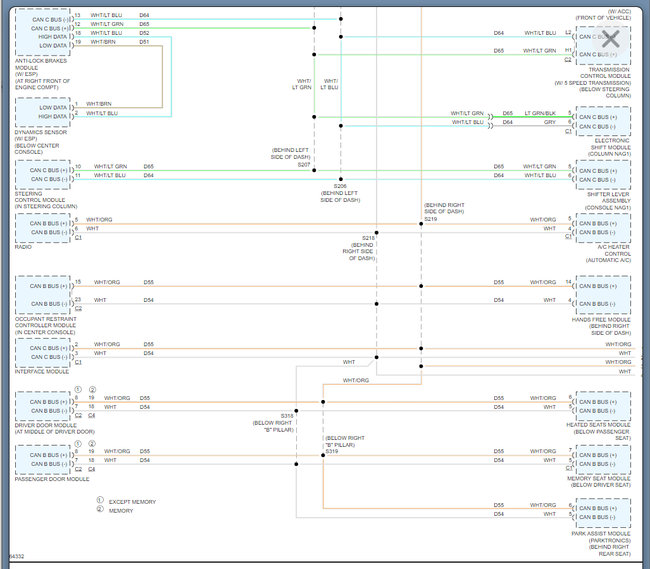Click the EXCEPT MEMORY legend note

(x=132, y=502)
